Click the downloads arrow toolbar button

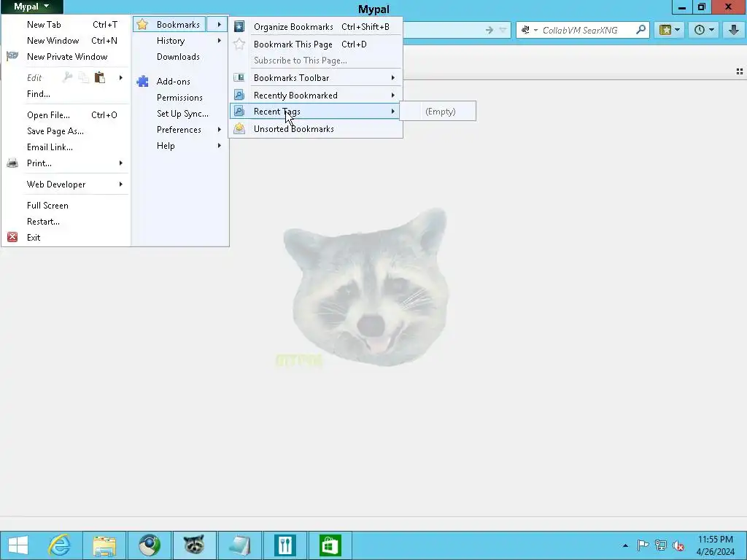pos(734,30)
